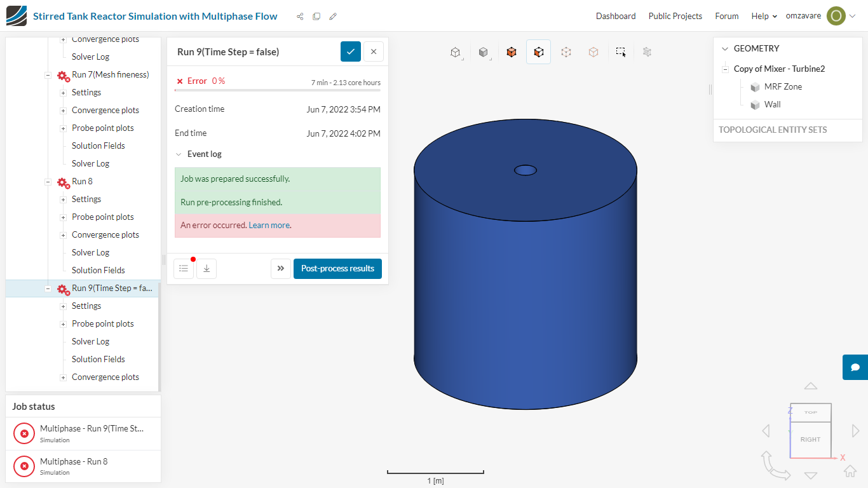Click the pencil icon to edit project title

coord(333,17)
